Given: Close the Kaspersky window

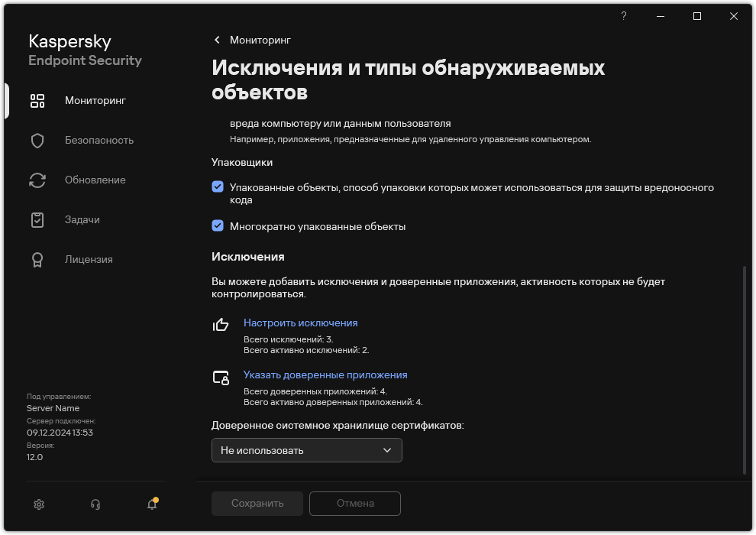Looking at the screenshot, I should (734, 16).
